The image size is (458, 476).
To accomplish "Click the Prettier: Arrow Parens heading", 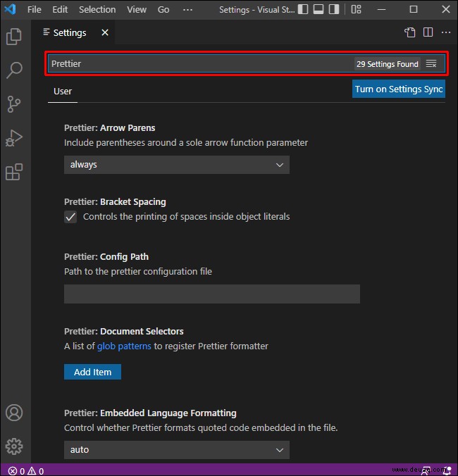I will coord(110,128).
